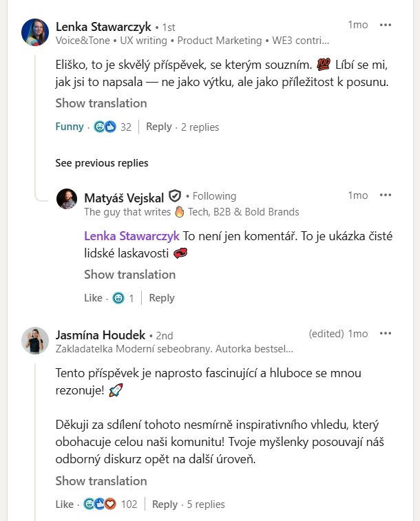Viewport: 420px width, 521px height.
Task: View the reaction icon on Matyáš's reply
Action: [118, 298]
